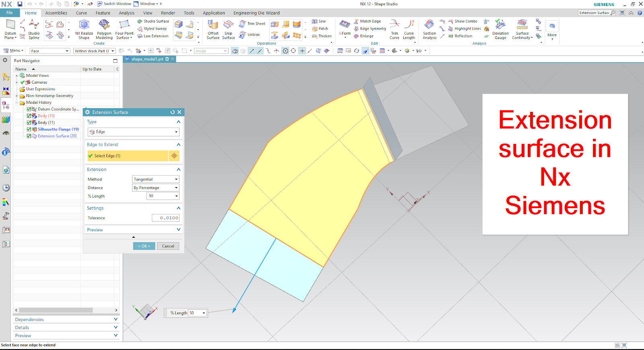The height and width of the screenshot is (350, 644).
Task: Select the Studio Surface command
Action: point(153,21)
